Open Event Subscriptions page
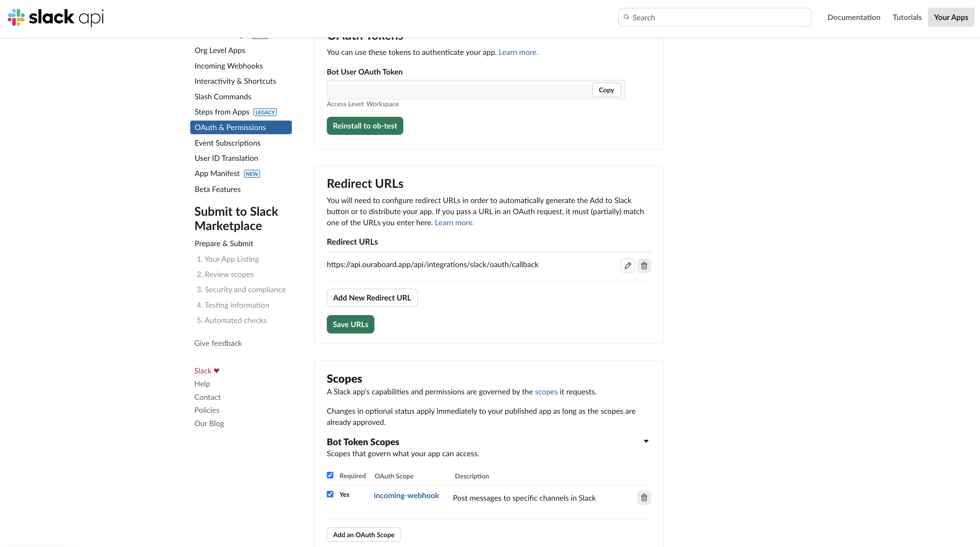The width and height of the screenshot is (980, 547). [227, 143]
